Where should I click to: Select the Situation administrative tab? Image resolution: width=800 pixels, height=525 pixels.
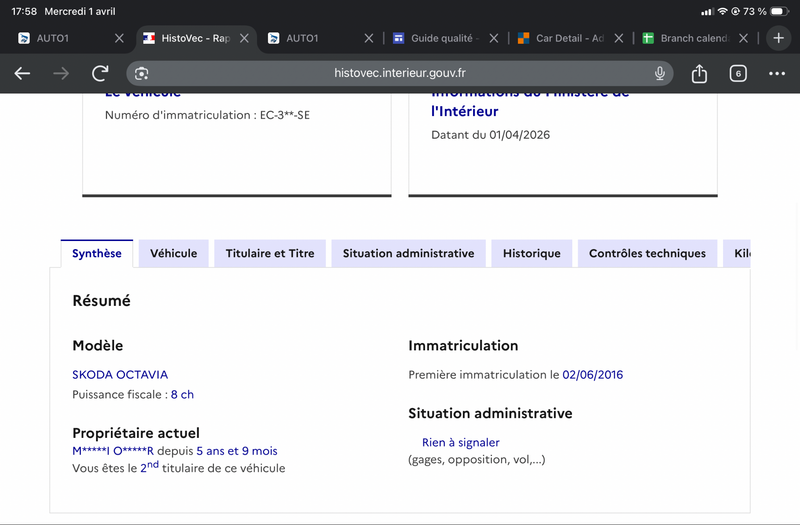pyautogui.click(x=409, y=254)
